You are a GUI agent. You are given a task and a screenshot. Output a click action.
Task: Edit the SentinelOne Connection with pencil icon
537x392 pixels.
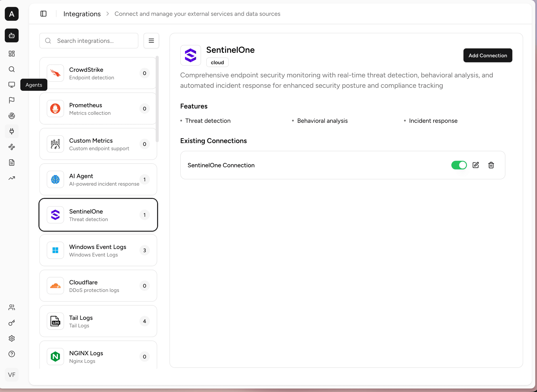pyautogui.click(x=476, y=165)
